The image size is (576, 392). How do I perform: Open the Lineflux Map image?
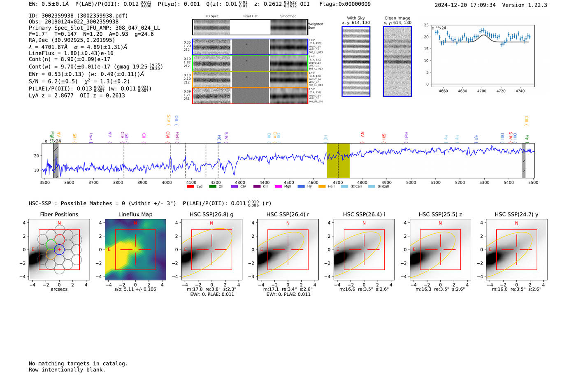coord(135,249)
